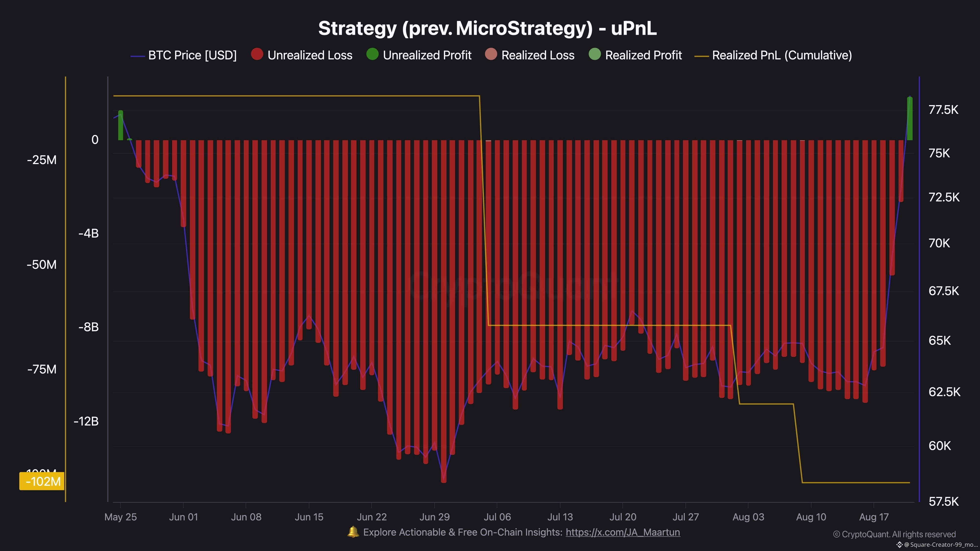This screenshot has width=980, height=551.
Task: Click the yellow Realized PnL legend line marker
Action: [x=701, y=56]
